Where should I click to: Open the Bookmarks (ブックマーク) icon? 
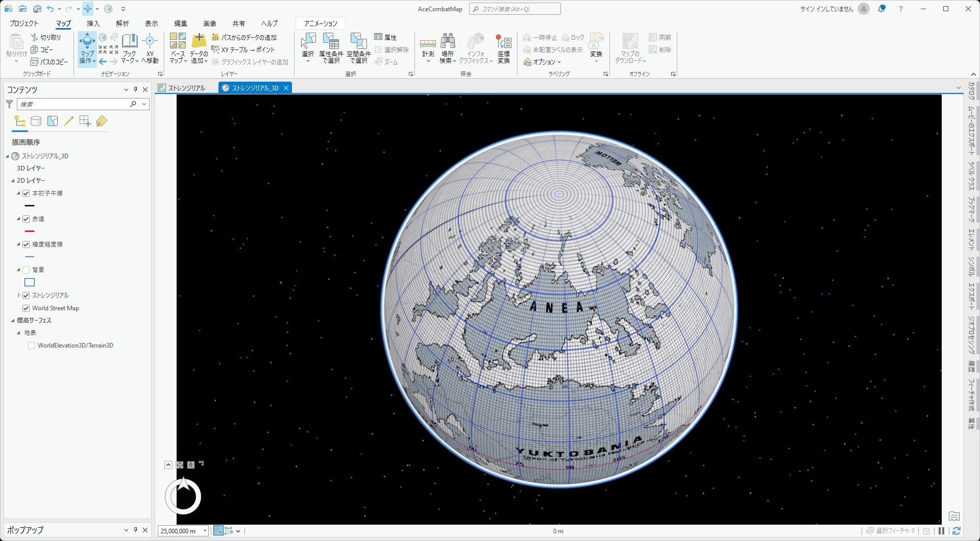coord(130,42)
